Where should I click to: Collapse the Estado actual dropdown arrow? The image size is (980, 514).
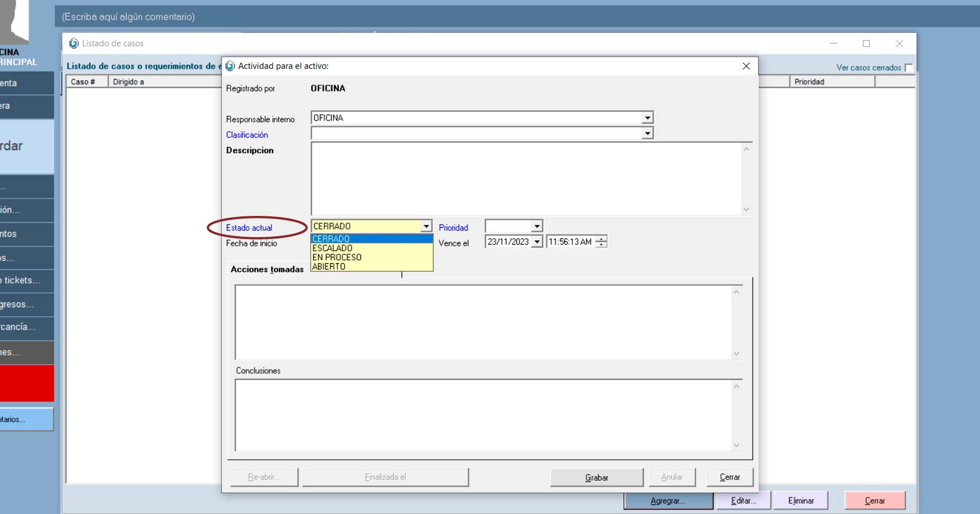tap(426, 226)
